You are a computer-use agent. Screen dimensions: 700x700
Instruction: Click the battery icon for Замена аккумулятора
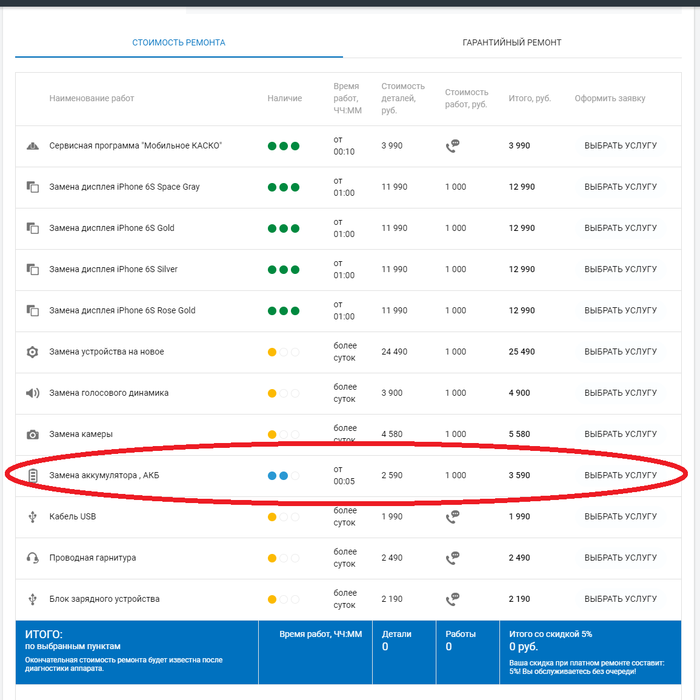32,475
